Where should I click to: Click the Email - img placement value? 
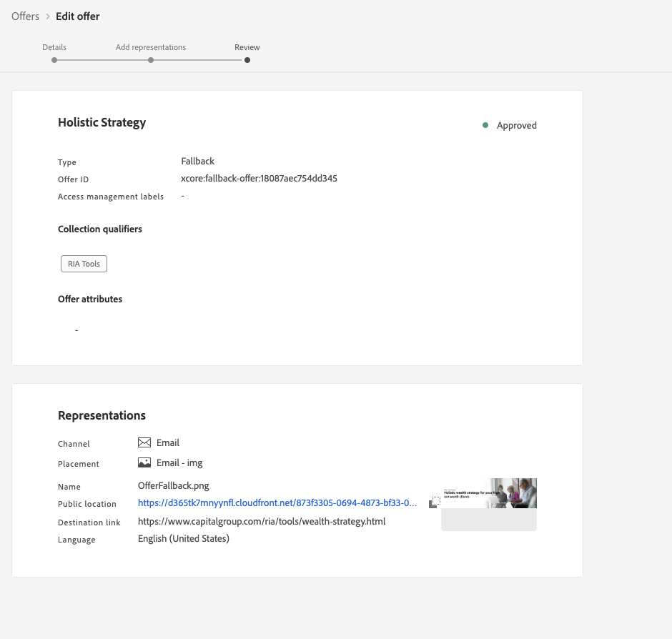click(x=179, y=463)
